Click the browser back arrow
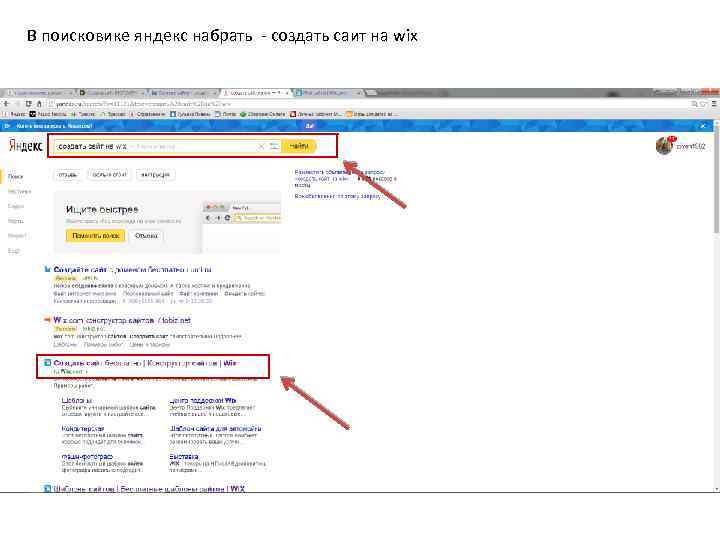The height and width of the screenshot is (540, 720). coord(6,104)
